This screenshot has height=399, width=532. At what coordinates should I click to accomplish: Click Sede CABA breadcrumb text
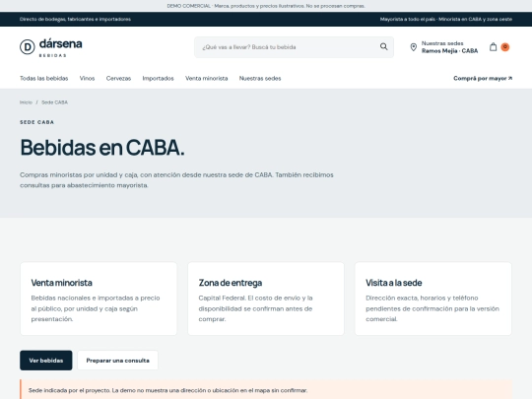pos(54,102)
